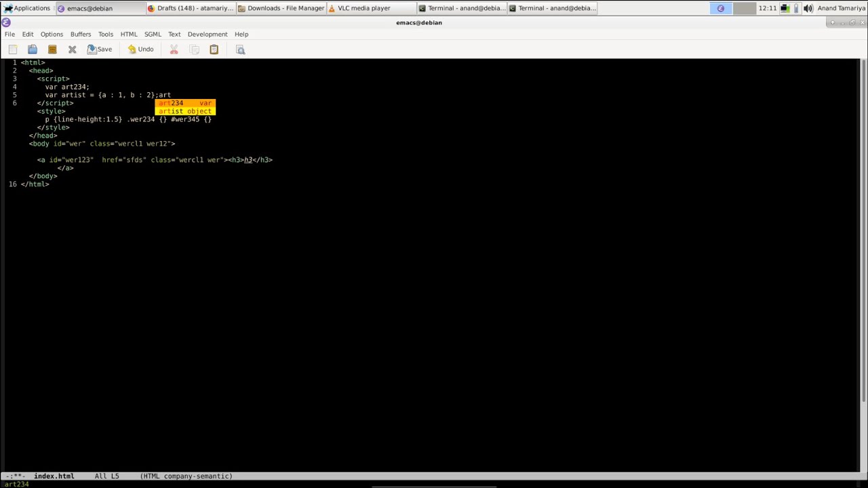The image size is (868, 488).
Task: Click the network status tray icon
Action: [x=785, y=8]
